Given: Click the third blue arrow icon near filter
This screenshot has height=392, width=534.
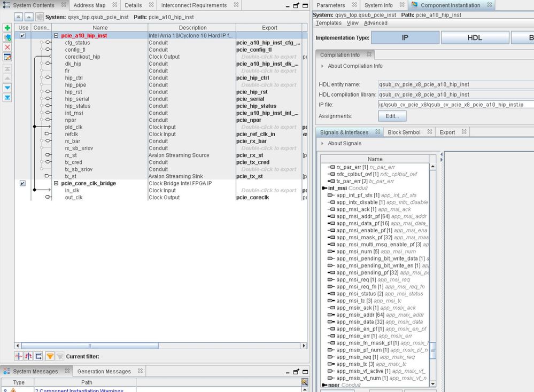Looking at the screenshot, I should click(38, 356).
